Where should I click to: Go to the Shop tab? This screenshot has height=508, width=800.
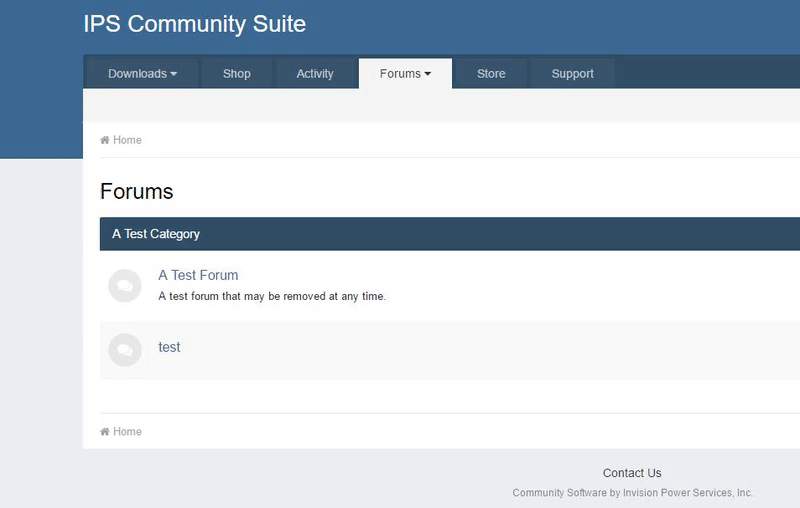(237, 73)
